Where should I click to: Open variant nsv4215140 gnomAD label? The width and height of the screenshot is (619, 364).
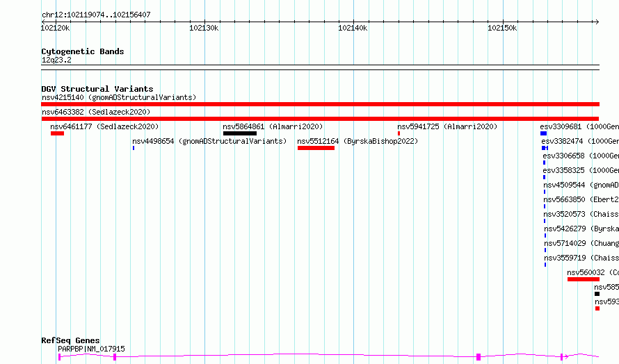[x=119, y=97]
